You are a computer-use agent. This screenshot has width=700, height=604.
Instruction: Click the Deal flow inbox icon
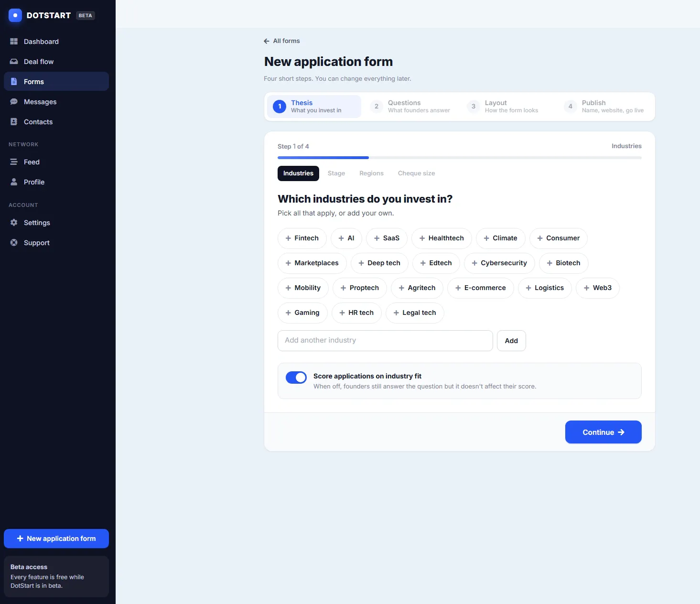[x=14, y=62]
